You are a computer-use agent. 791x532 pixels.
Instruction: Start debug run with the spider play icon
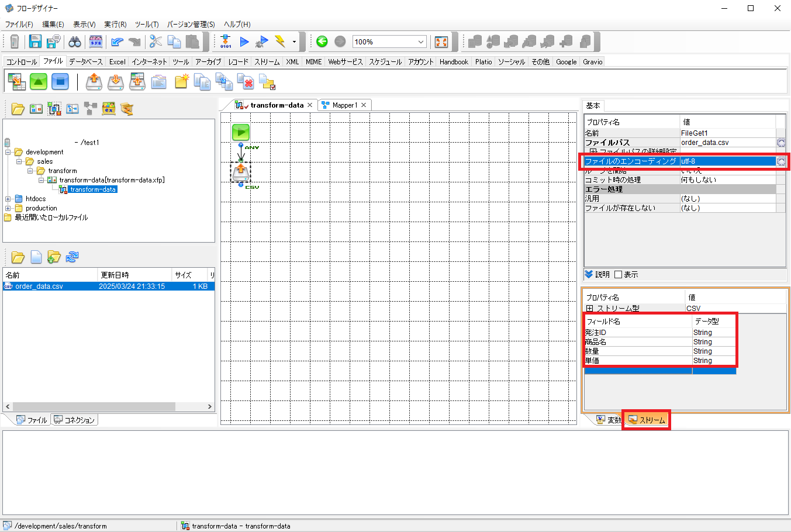pyautogui.click(x=262, y=42)
